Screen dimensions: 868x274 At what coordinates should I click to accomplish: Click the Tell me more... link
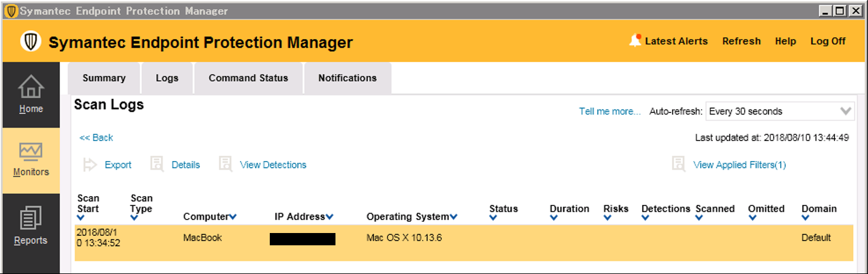pyautogui.click(x=610, y=111)
